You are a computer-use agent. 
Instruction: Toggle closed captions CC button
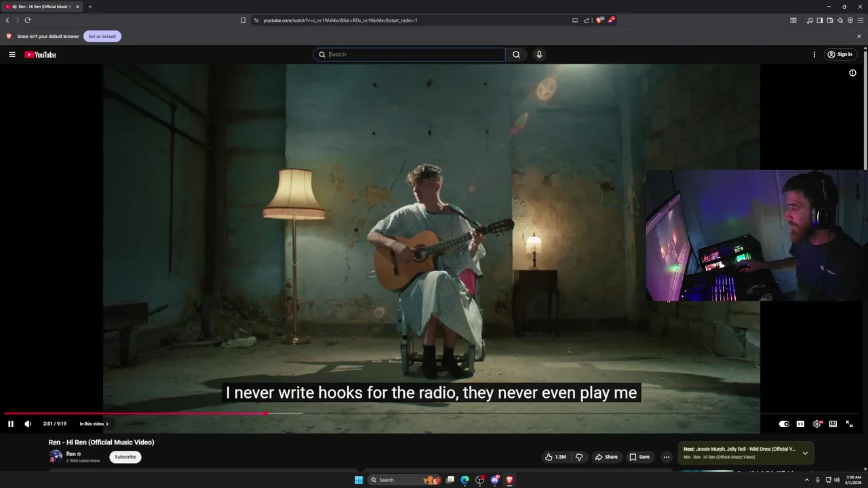(x=800, y=424)
